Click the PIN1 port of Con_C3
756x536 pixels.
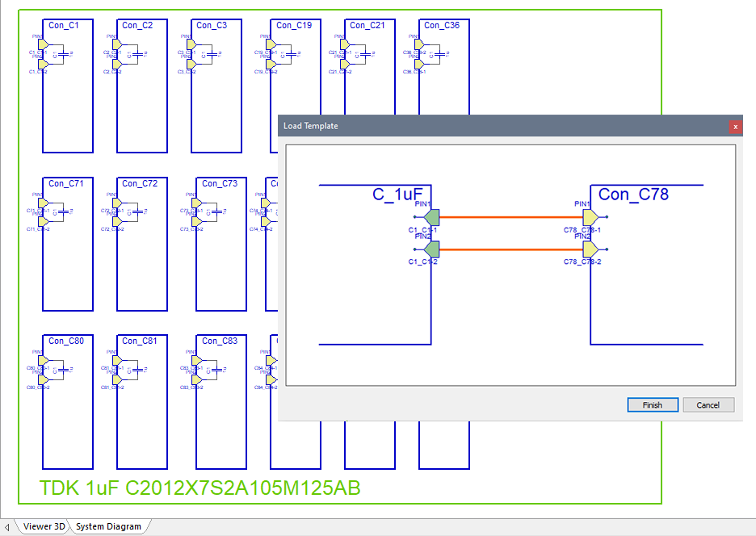[191, 44]
